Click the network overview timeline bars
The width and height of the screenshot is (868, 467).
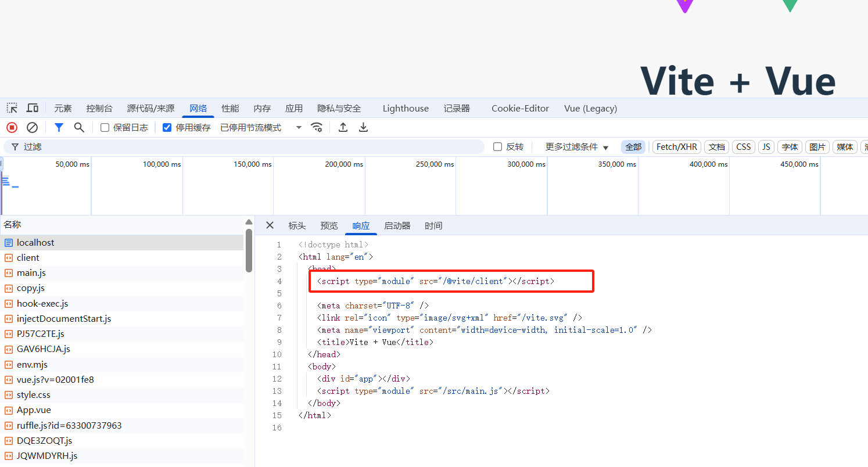point(9,182)
